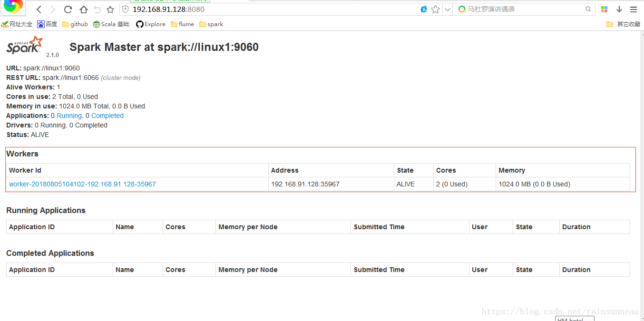Click the Running applications link
This screenshot has width=644, height=321.
point(69,116)
